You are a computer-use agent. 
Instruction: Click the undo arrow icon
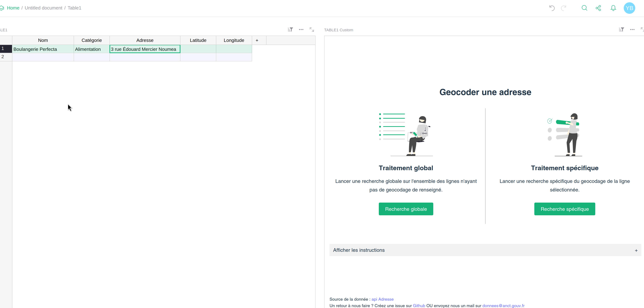pyautogui.click(x=552, y=8)
